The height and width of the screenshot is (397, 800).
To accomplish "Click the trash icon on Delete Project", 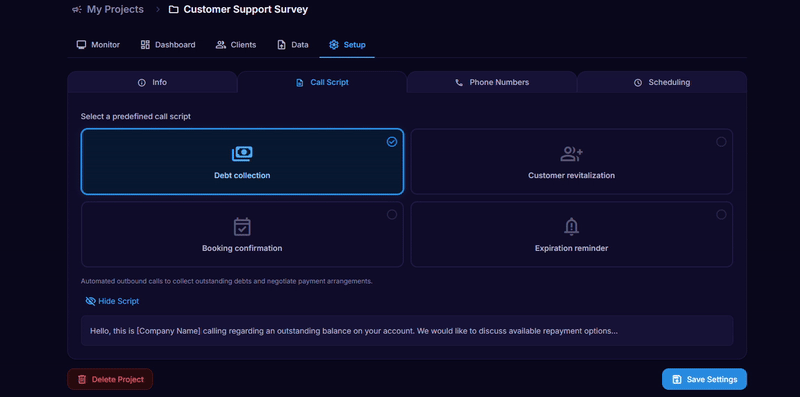I will click(x=82, y=380).
